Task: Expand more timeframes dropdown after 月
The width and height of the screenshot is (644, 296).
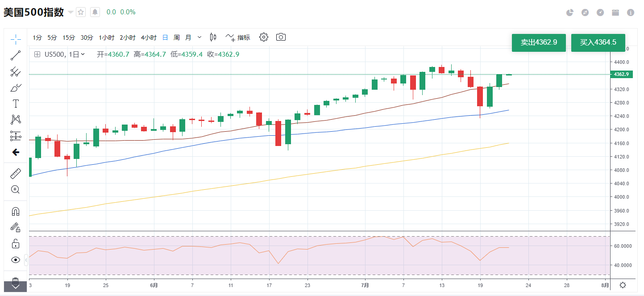Action: click(199, 38)
